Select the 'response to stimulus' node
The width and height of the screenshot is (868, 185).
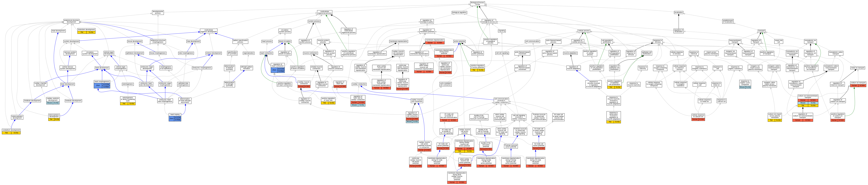657,41
